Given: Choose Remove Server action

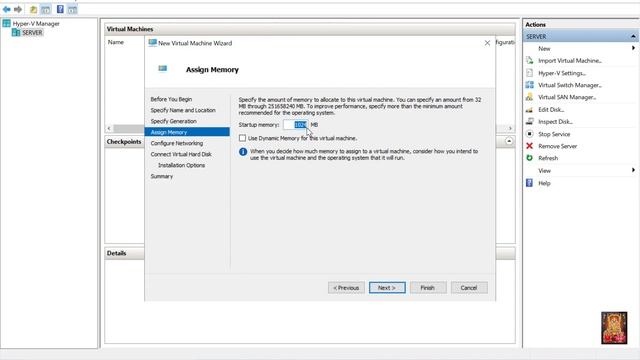Looking at the screenshot, I should coord(557,146).
